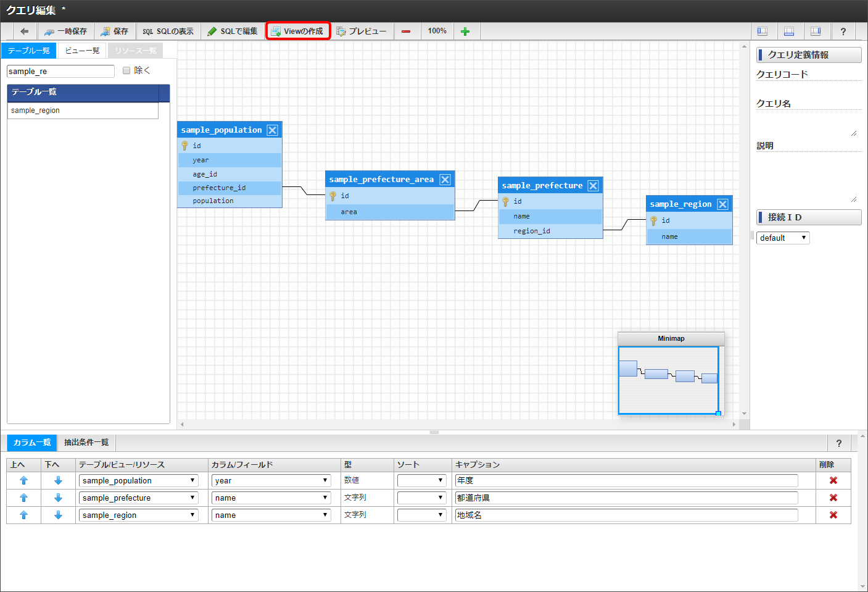This screenshot has width=868, height=592.
Task: Switch to the リソース一覧 tab
Action: coord(136,51)
